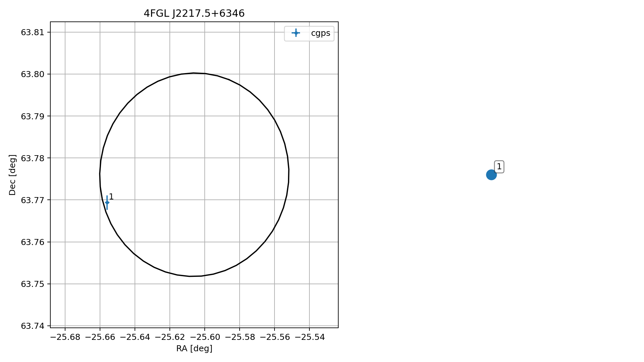Click the 63.75 y-axis tick label
Screen dimensions: 644x362
click(33, 284)
